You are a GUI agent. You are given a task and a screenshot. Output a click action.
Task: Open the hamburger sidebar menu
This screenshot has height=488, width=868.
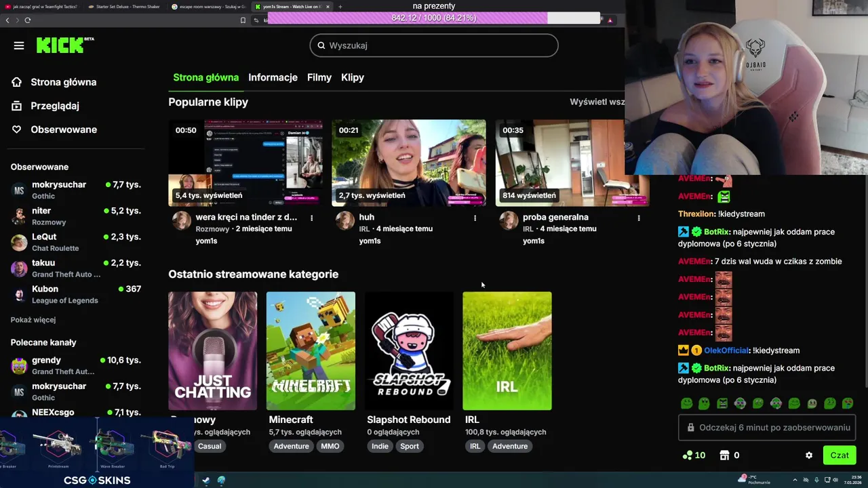point(19,45)
